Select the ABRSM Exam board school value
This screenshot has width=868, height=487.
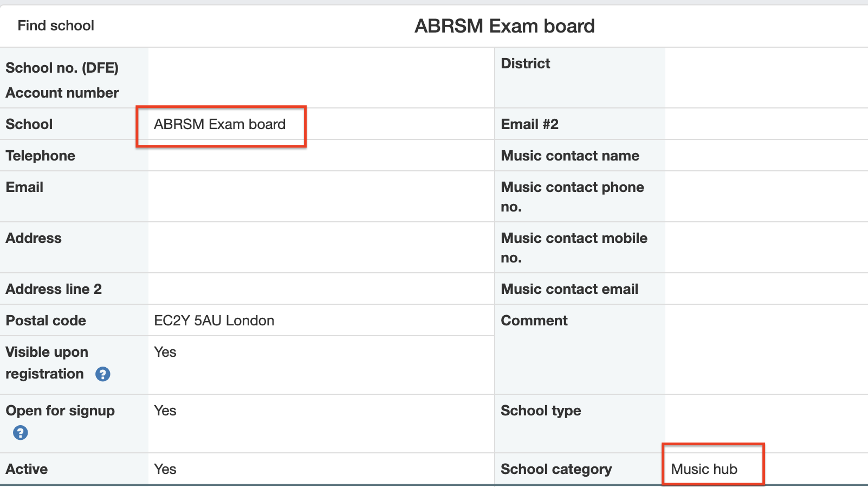tap(219, 124)
